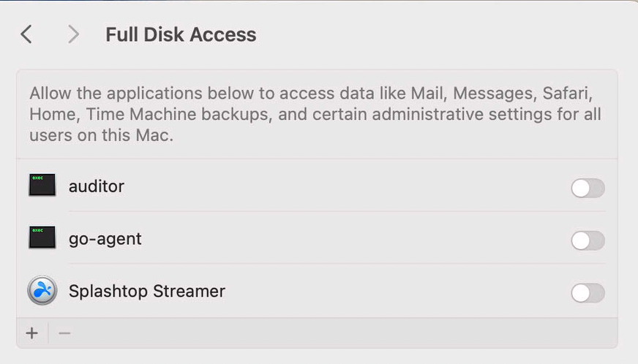Viewport: 638px width, 364px height.
Task: Click the Full Disk Access heading
Action: [x=181, y=34]
